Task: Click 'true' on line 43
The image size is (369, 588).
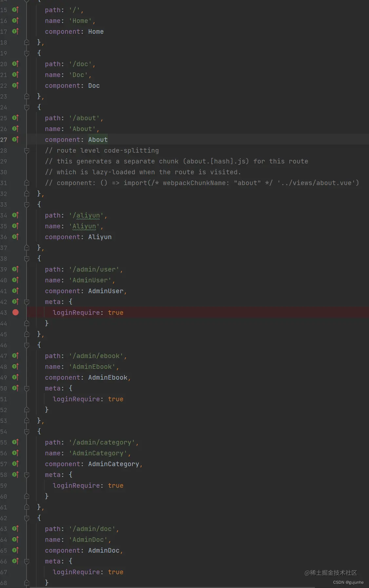Action: 116,313
